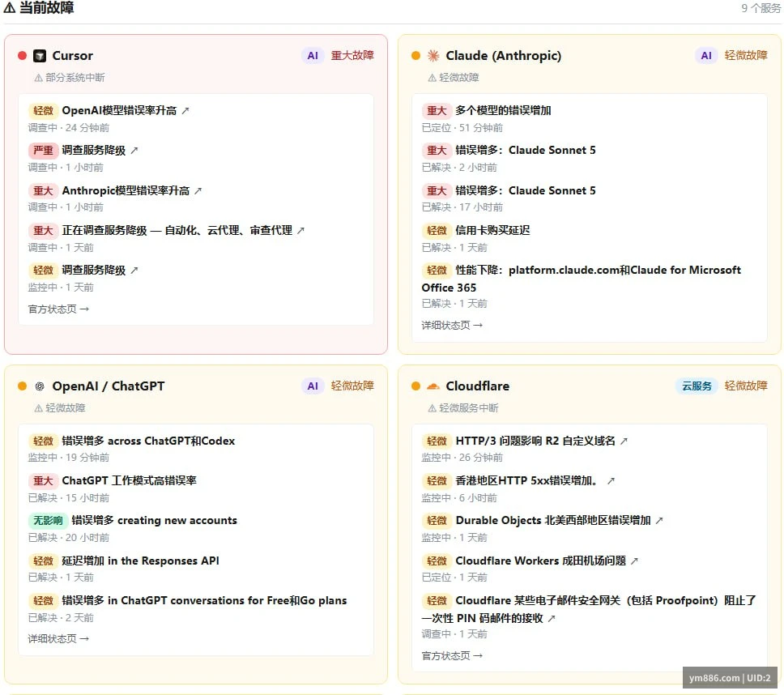Click timestamp 已定位 · 51 分钟前
Image resolution: width=784 pixels, height=695 pixels.
pyautogui.click(x=462, y=128)
